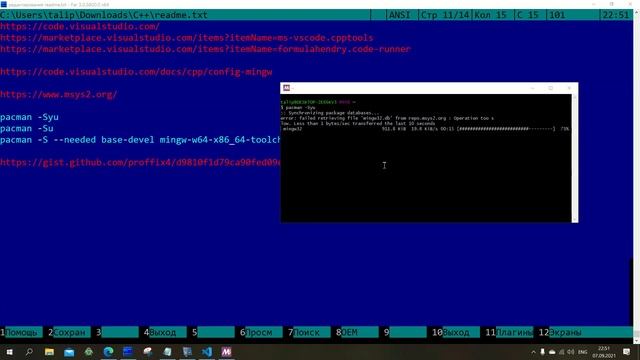Screen dimensions: 640x360
Task: Open the network tray icon
Action: coord(562,352)
